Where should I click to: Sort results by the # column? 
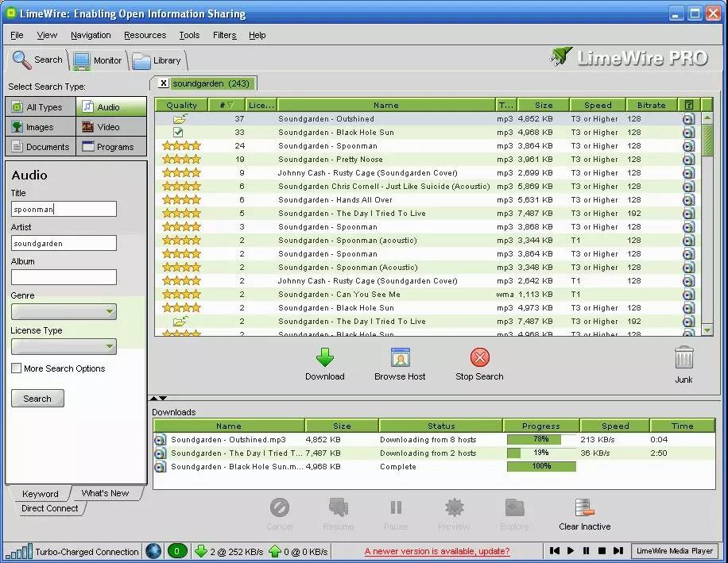click(x=227, y=105)
